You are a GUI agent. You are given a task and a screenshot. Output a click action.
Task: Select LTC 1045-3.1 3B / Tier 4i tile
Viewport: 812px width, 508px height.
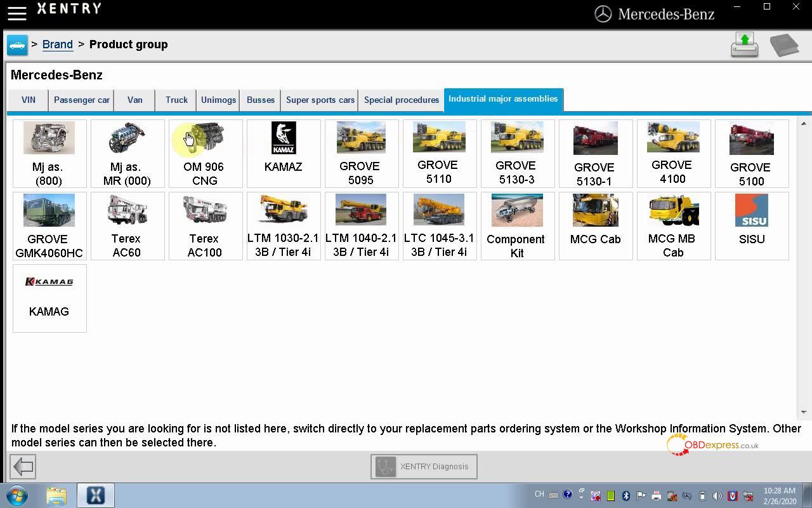pyautogui.click(x=440, y=226)
